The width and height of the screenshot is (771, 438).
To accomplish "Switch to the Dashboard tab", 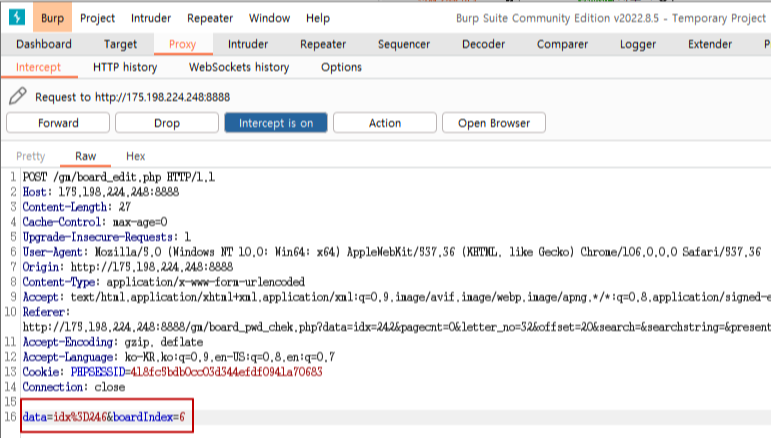I will (44, 44).
